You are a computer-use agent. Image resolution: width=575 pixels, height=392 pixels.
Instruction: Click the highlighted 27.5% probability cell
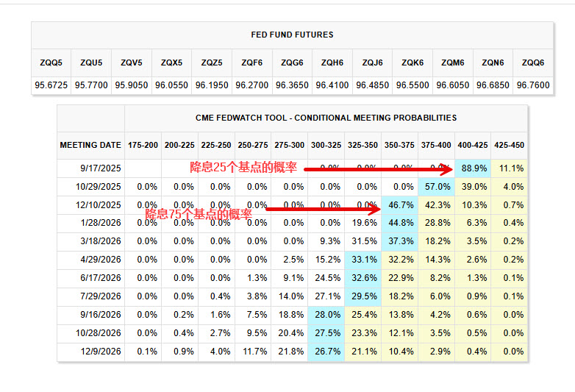coord(326,333)
